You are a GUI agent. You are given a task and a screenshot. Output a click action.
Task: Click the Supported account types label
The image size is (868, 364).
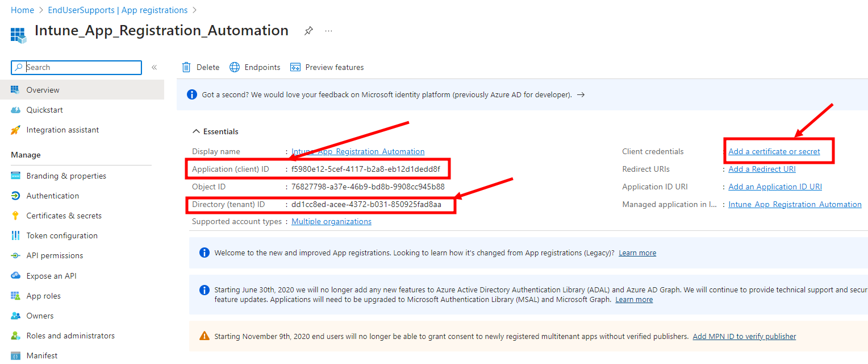(237, 222)
